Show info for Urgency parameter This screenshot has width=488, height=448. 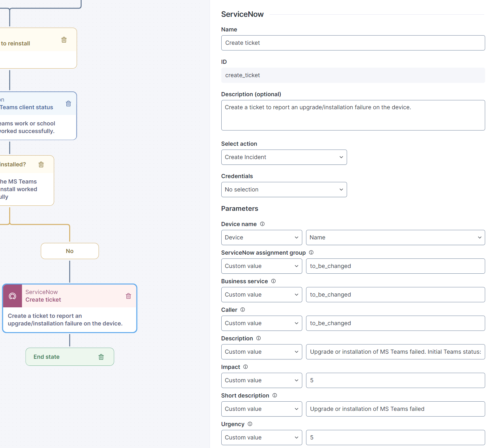tap(250, 424)
